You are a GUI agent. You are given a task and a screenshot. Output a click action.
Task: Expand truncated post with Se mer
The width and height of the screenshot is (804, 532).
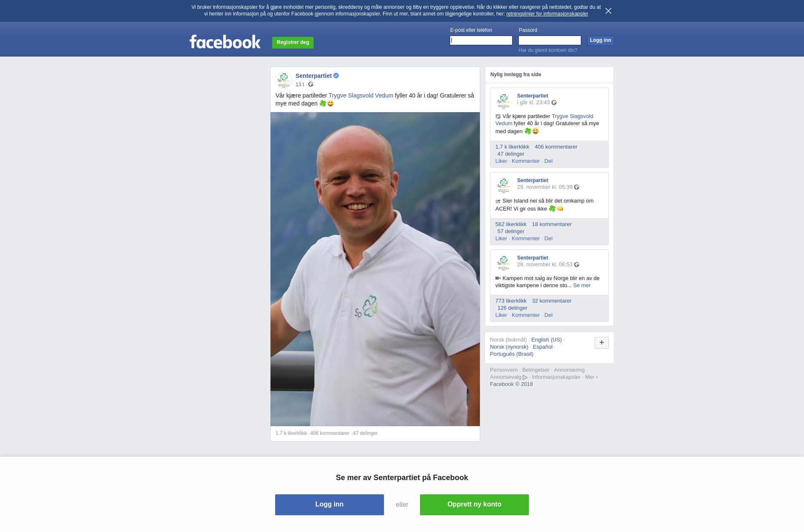[x=582, y=285]
